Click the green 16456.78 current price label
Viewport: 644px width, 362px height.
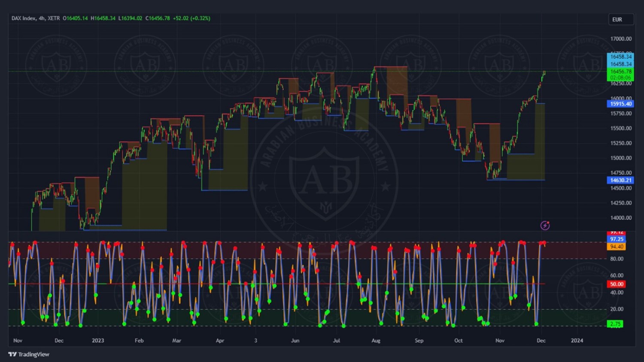tap(620, 72)
